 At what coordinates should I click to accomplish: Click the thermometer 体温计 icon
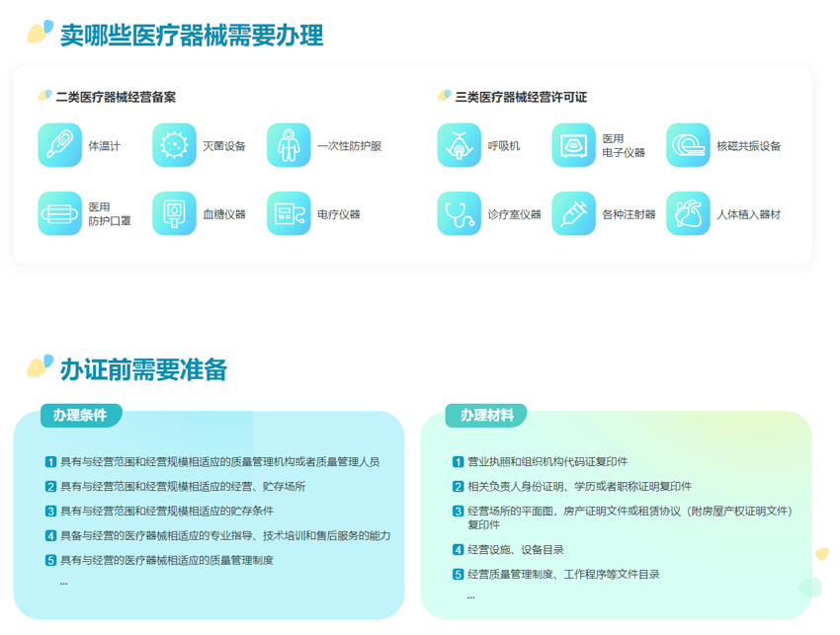click(x=59, y=145)
